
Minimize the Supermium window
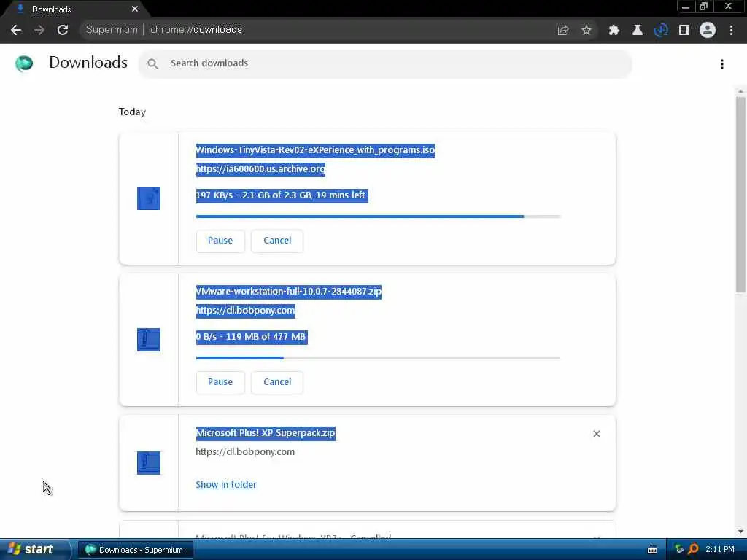point(685,7)
